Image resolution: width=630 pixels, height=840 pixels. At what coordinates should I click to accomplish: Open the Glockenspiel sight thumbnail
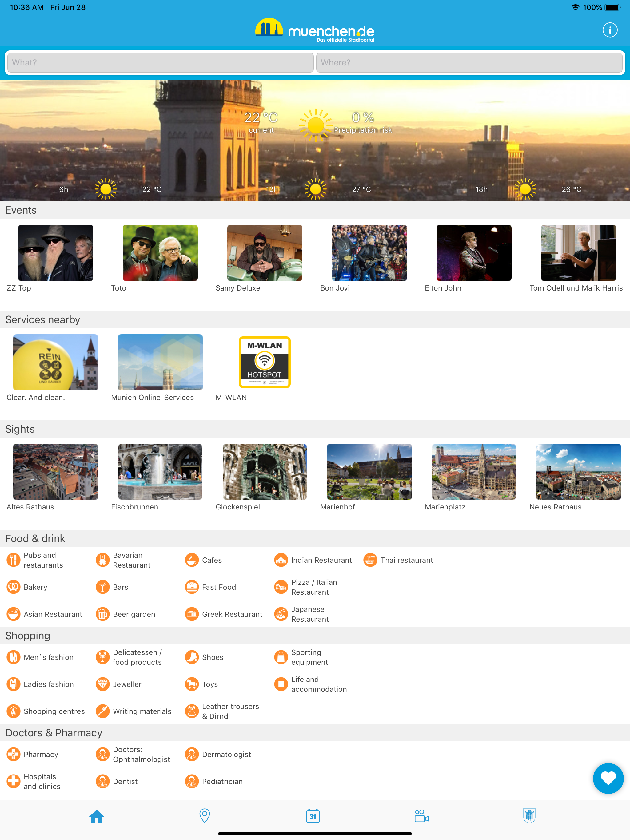tap(265, 472)
